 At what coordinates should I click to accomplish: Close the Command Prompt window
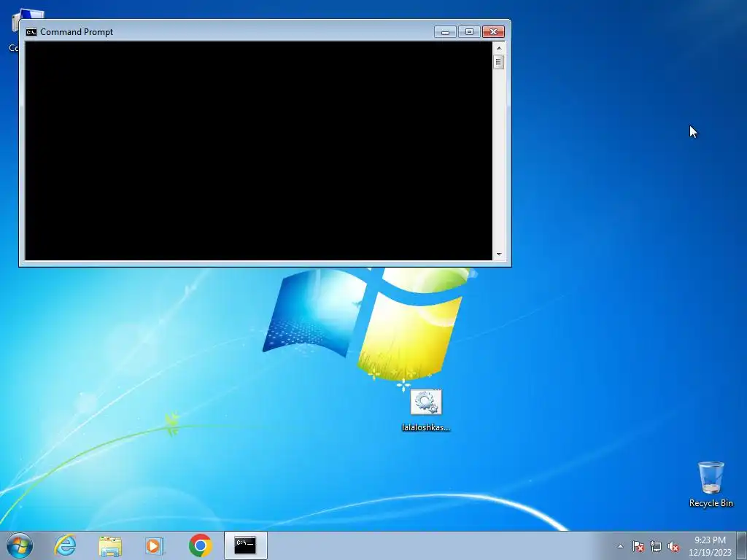(494, 32)
